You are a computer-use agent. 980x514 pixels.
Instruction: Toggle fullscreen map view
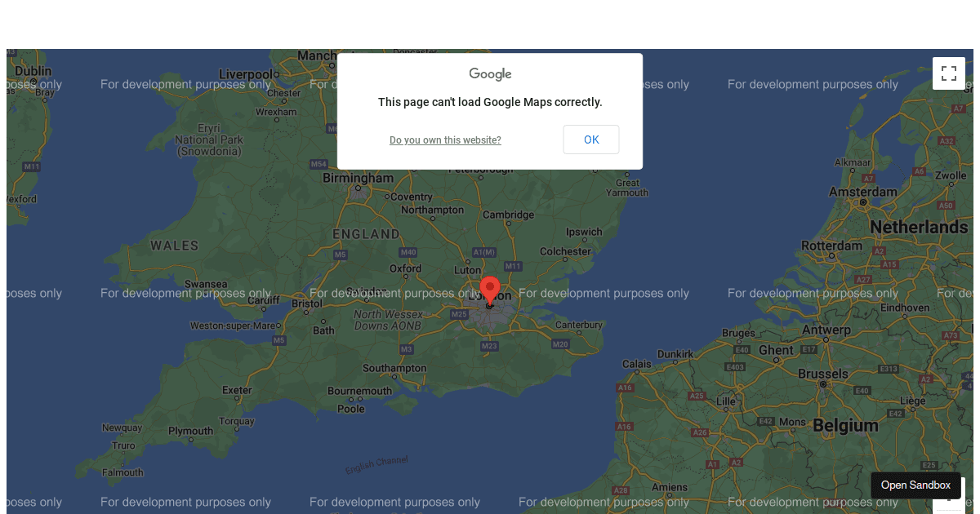tap(948, 73)
